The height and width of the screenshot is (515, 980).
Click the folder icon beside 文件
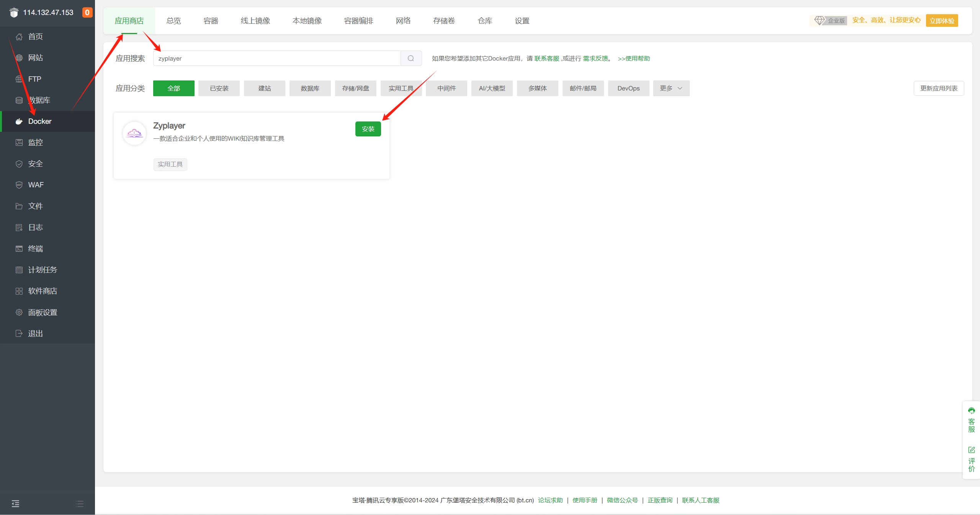point(19,206)
